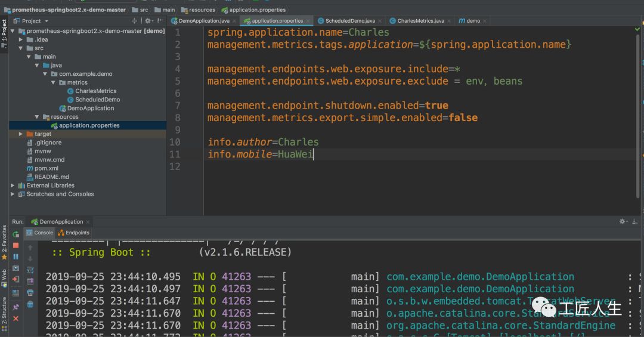Click resources in the breadcrumb path
644x337 pixels.
pyautogui.click(x=202, y=10)
